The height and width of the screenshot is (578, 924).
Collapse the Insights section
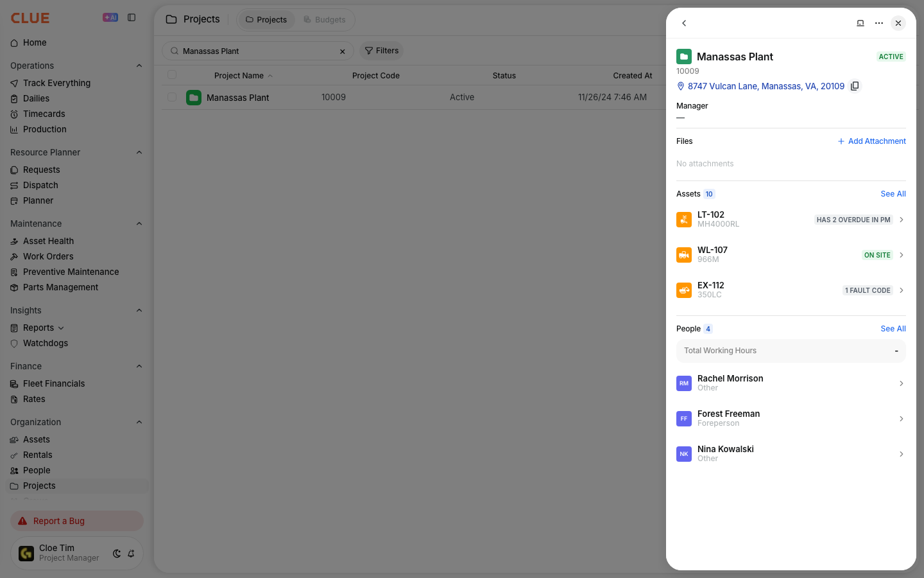(x=139, y=310)
